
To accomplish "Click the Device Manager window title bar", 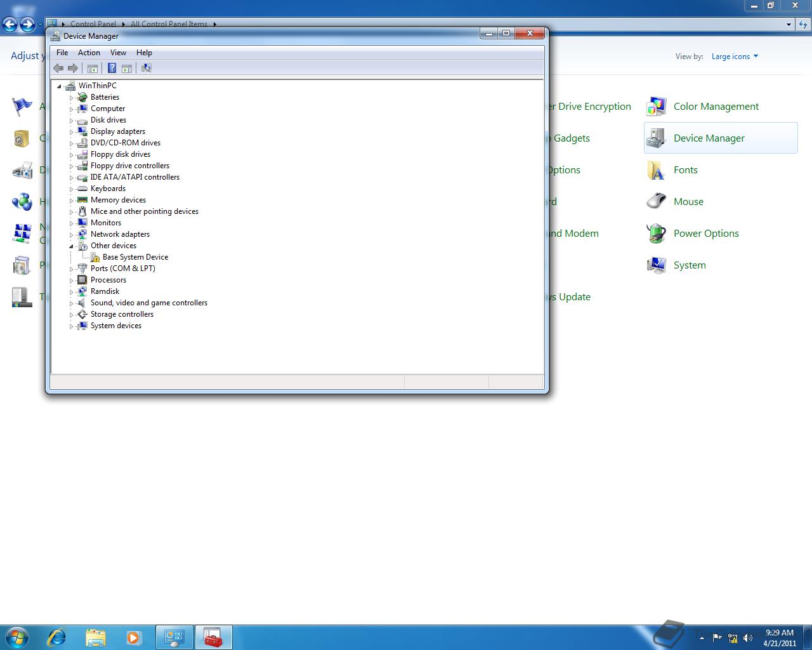I will pyautogui.click(x=263, y=36).
